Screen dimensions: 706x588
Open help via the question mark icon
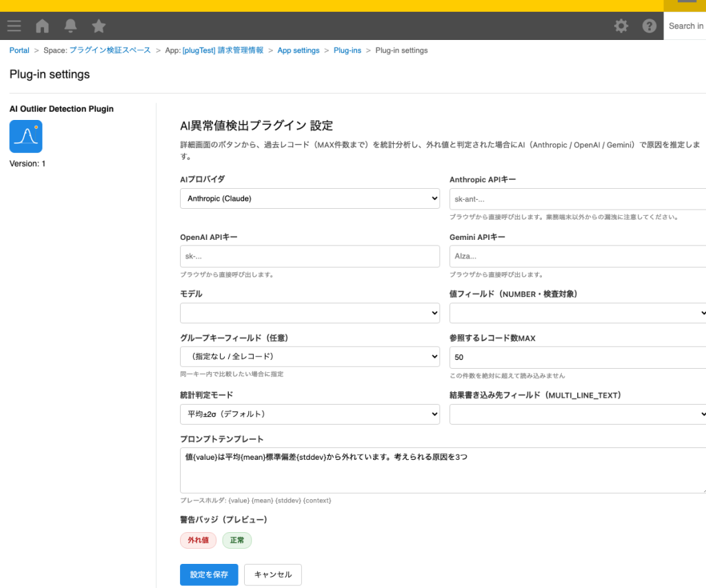649,26
